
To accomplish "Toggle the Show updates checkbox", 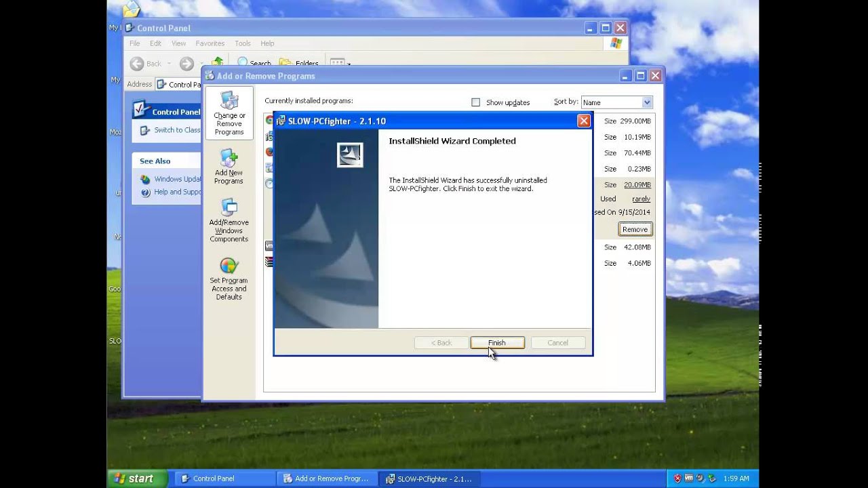I will point(475,102).
